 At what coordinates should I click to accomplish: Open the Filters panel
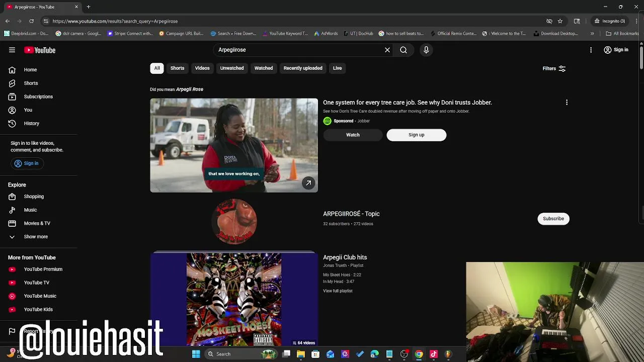554,68
